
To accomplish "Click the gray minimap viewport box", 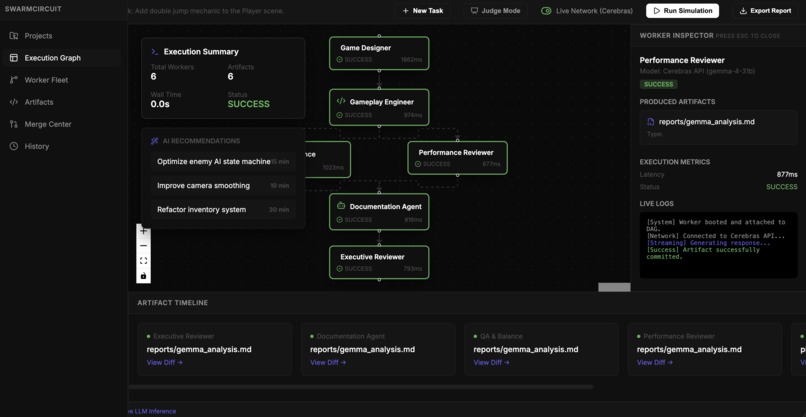I will point(614,287).
